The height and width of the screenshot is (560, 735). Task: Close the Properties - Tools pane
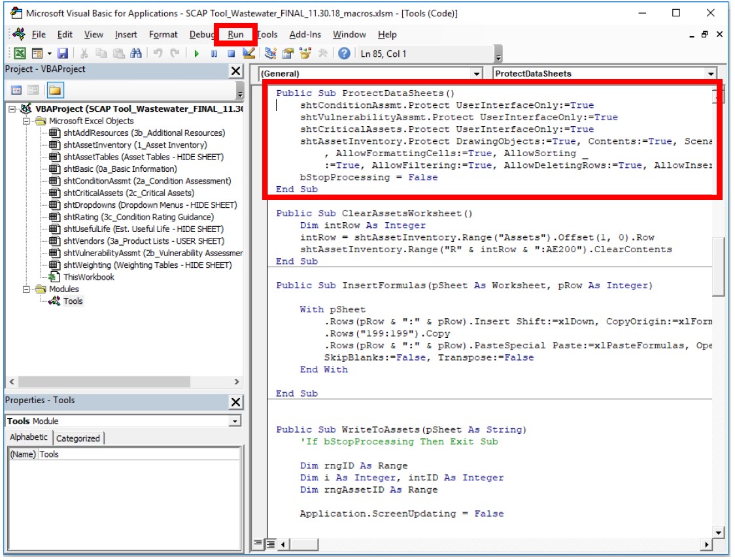236,402
